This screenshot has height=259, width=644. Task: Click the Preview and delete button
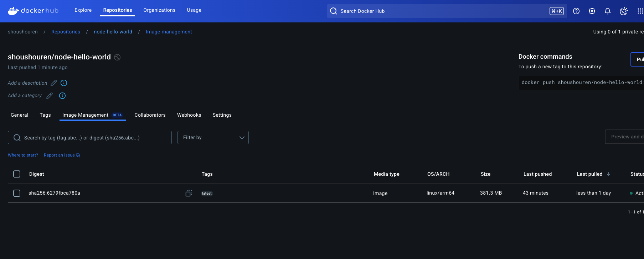625,137
